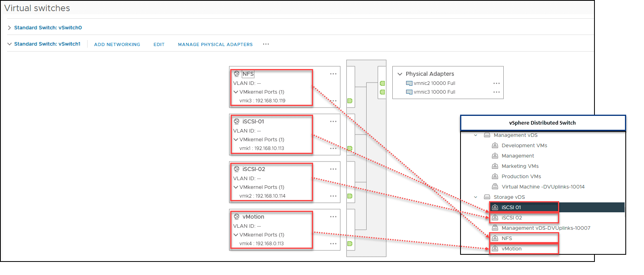Expand Standard Switch vSwitch0 section
The width and height of the screenshot is (644, 275).
point(10,28)
